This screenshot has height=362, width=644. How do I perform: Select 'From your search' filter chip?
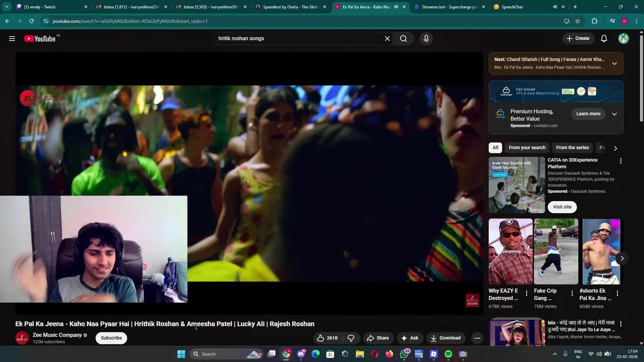click(x=527, y=148)
